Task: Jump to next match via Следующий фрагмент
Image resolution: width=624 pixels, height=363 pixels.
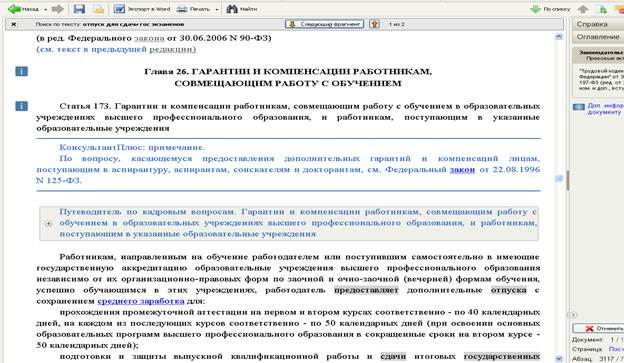Action: coord(324,24)
